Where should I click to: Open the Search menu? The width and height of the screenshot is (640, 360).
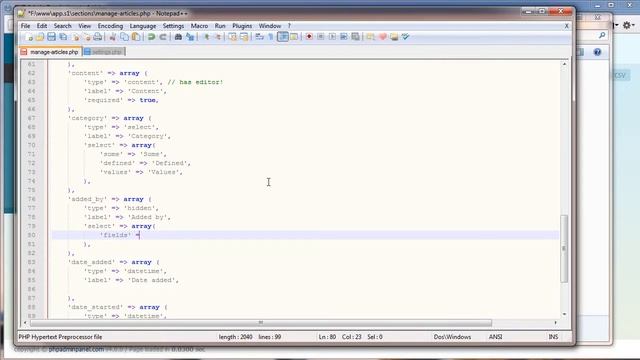click(62, 26)
